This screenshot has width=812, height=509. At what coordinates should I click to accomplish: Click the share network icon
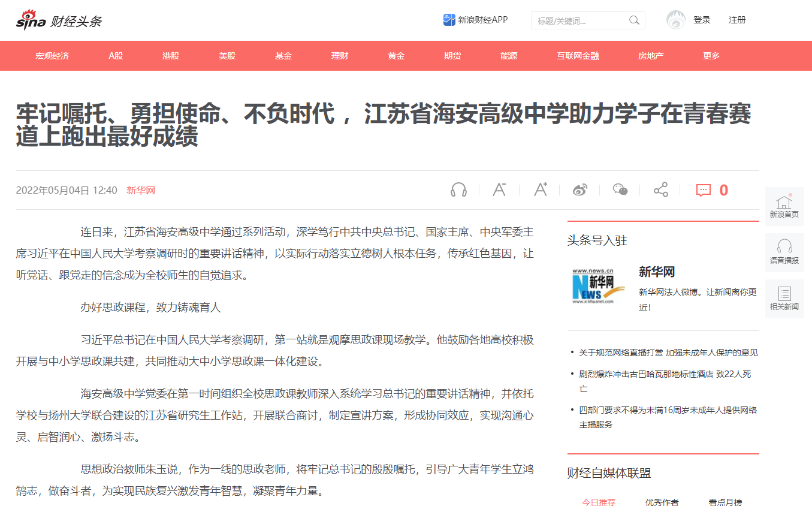click(660, 190)
